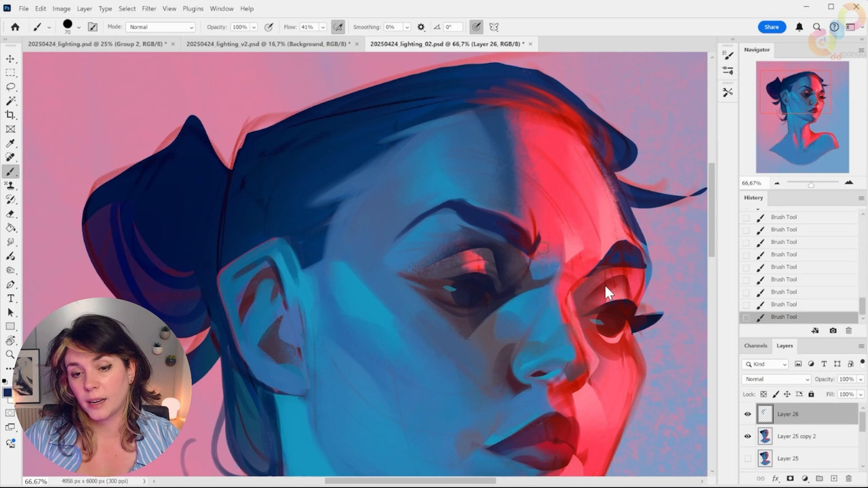Viewport: 868px width, 488px height.
Task: Toggle symmetry paint options butterfly
Action: pos(494,27)
